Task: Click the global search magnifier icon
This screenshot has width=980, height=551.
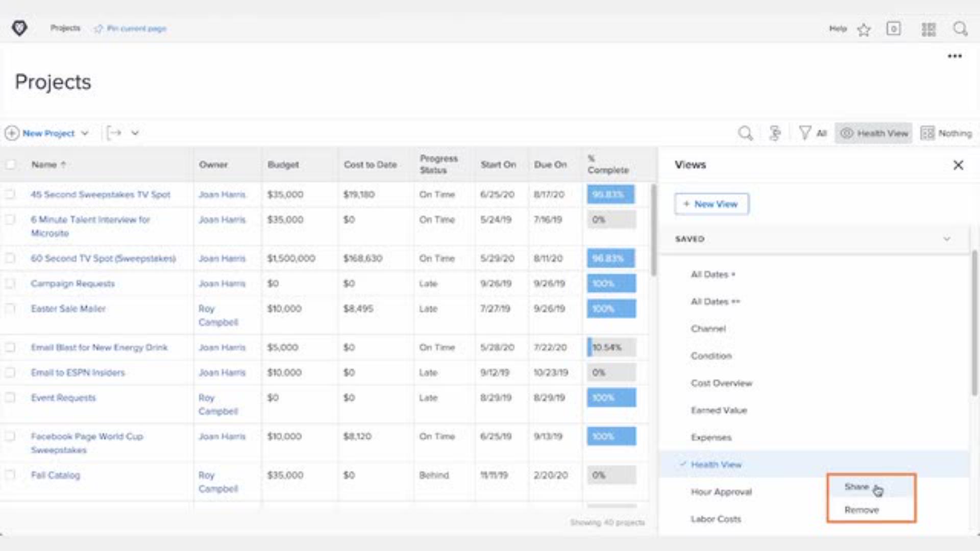Action: 960,29
